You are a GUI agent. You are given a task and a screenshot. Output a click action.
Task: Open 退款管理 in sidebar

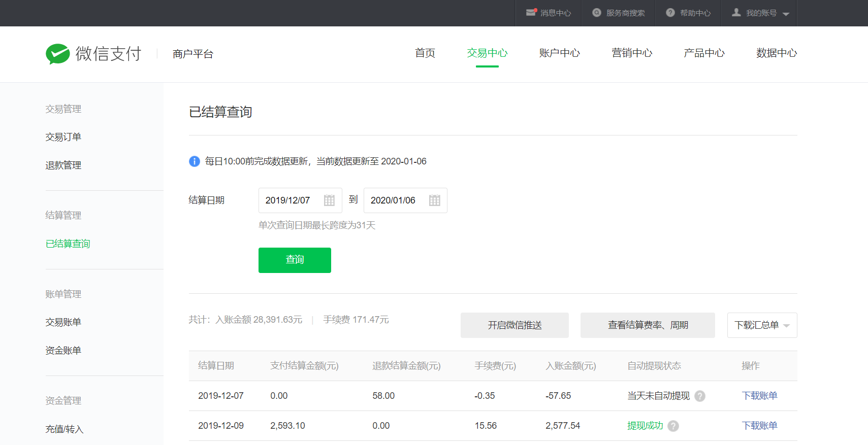tap(63, 165)
